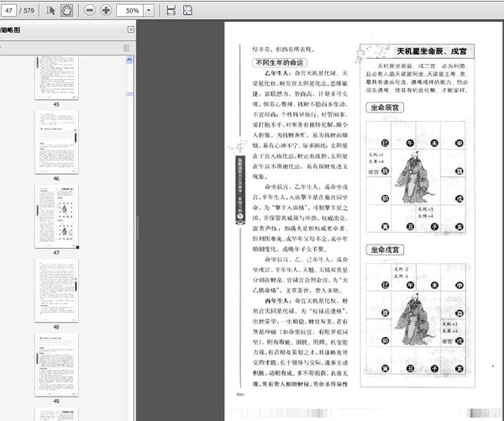Click the trash icon in thumbnails panel
This screenshot has width=504, height=421.
point(126,48)
